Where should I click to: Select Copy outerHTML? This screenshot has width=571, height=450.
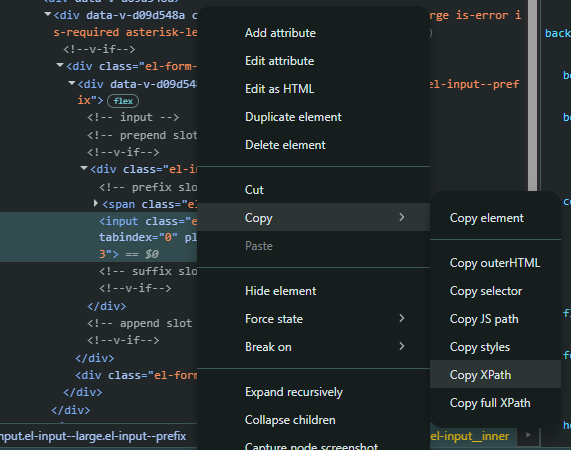tap(495, 263)
